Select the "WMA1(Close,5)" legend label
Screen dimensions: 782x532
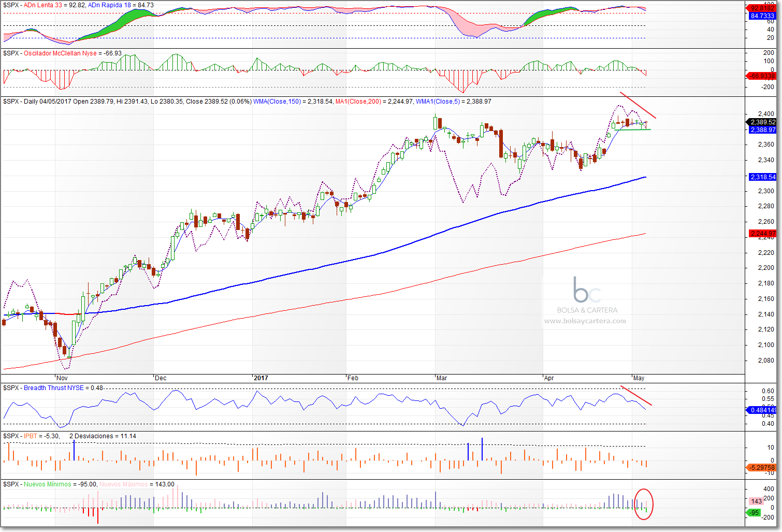(x=438, y=102)
